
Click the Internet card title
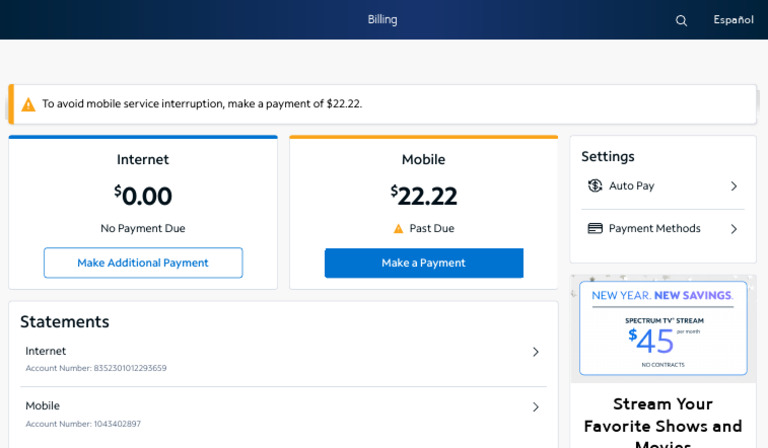[x=143, y=160]
